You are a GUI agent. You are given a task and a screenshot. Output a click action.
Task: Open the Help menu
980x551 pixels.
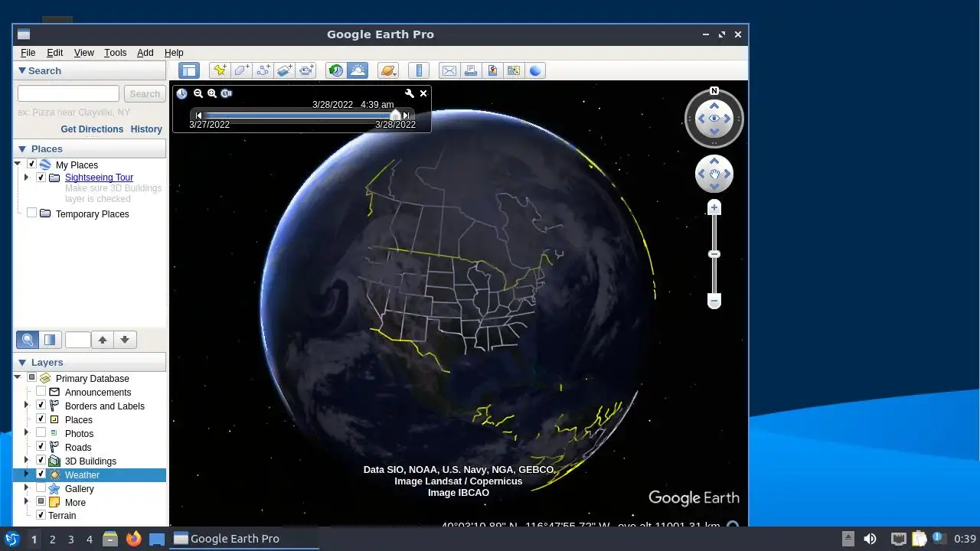174,53
